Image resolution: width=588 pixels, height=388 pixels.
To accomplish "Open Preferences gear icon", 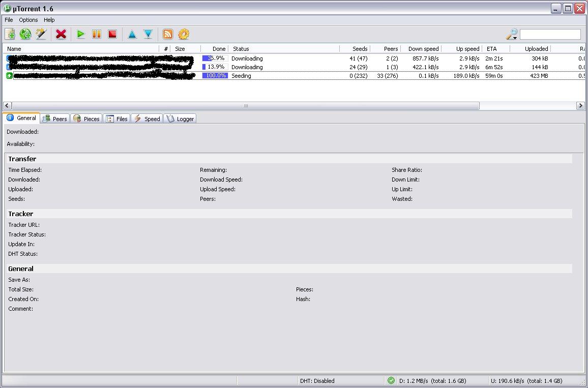I will click(184, 34).
